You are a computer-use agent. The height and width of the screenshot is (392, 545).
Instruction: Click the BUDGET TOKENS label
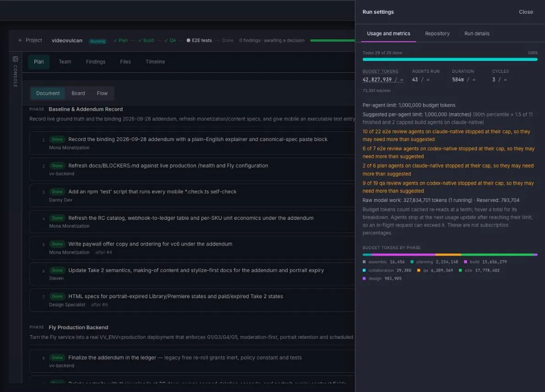pyautogui.click(x=380, y=71)
